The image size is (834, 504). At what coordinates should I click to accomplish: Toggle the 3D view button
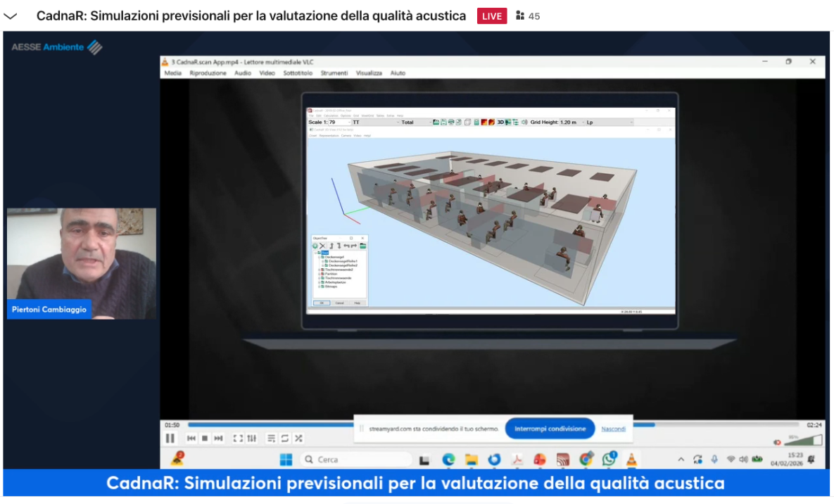[500, 122]
